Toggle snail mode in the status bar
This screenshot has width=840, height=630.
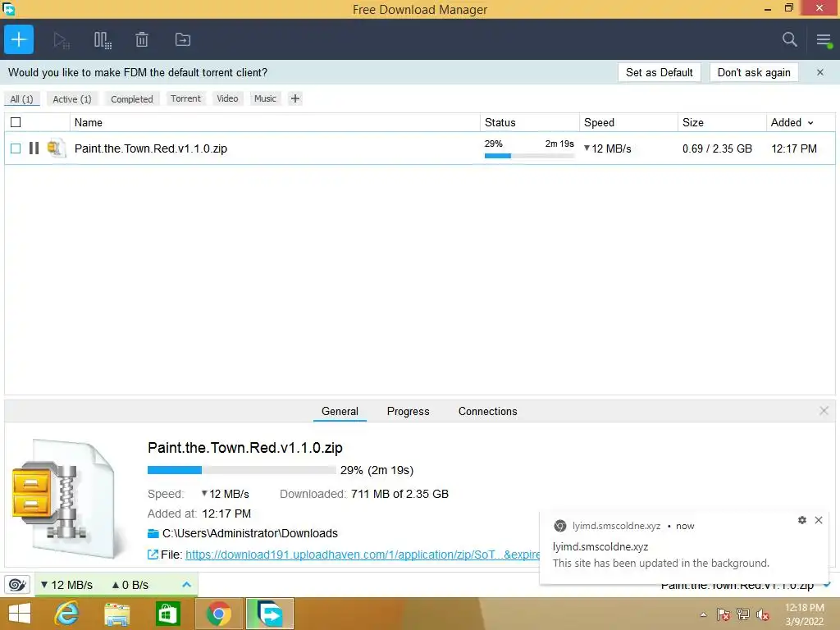pyautogui.click(x=17, y=584)
